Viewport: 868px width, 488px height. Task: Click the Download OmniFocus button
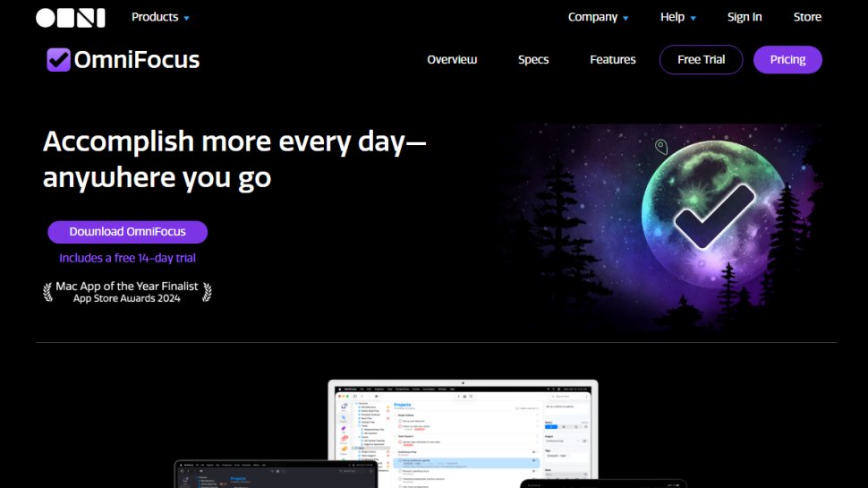tap(127, 232)
